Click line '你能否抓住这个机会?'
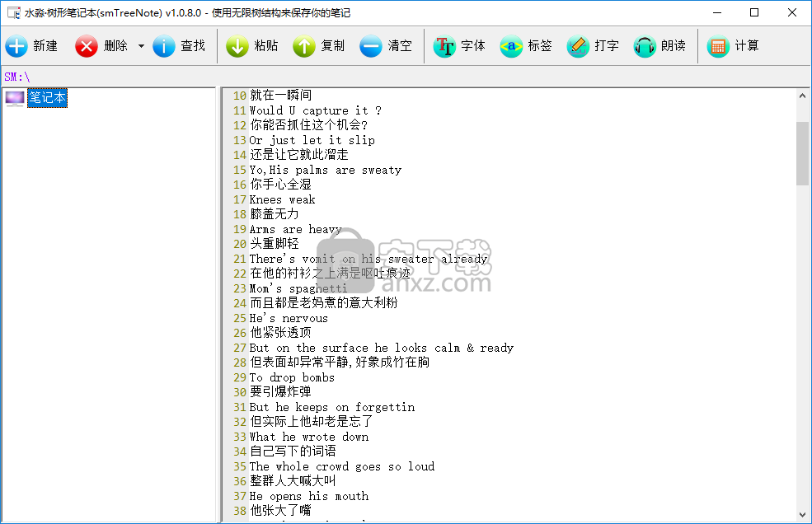The width and height of the screenshot is (812, 524). point(309,124)
